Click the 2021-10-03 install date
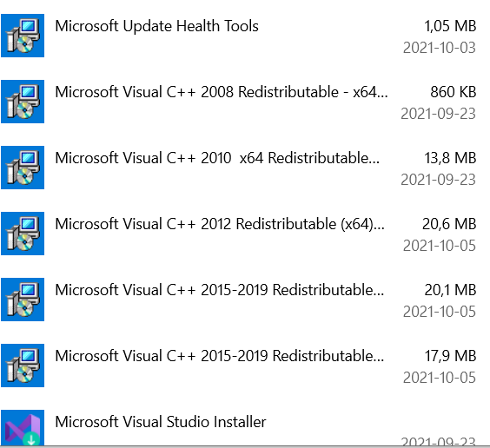Screen dimensions: 490x448 [x=439, y=48]
